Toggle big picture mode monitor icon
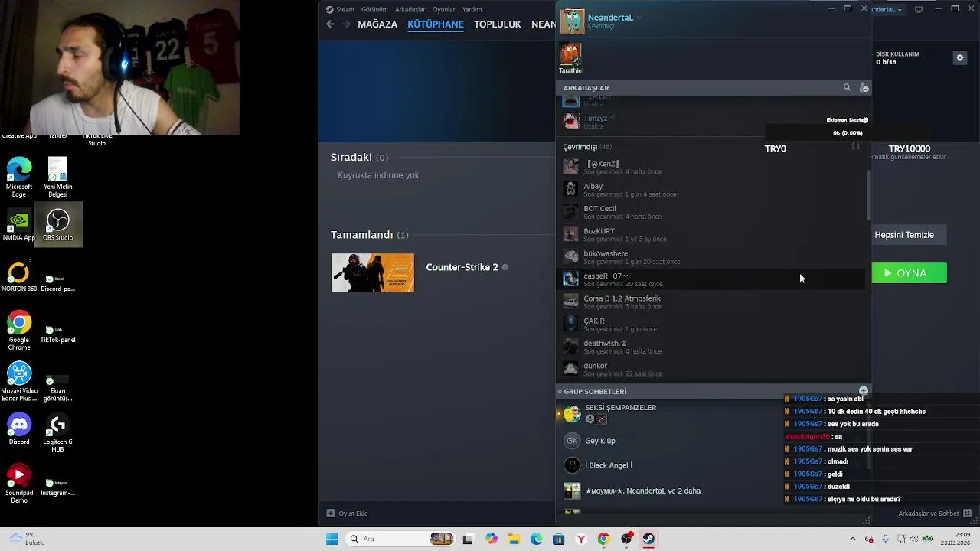 [x=919, y=9]
